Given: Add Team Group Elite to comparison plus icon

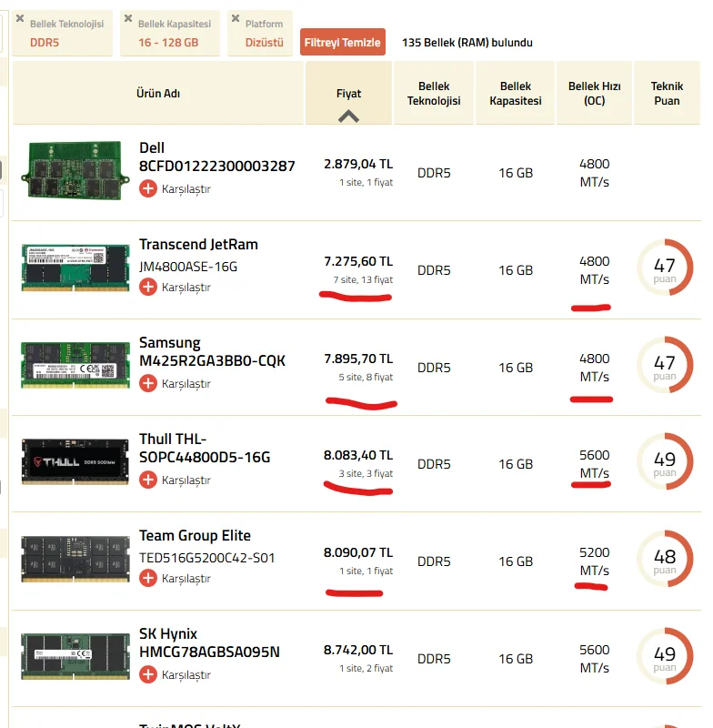Looking at the screenshot, I should 148,578.
